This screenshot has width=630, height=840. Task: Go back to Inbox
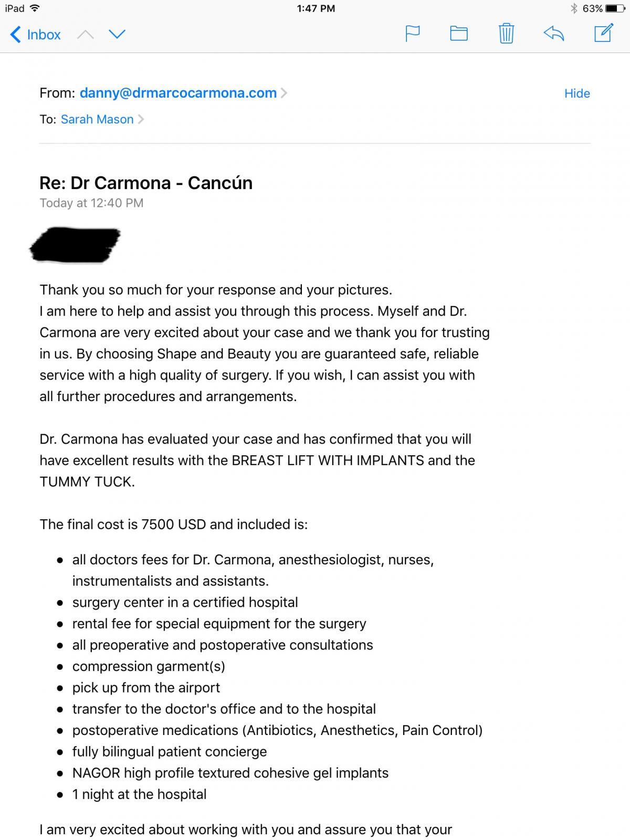pyautogui.click(x=35, y=35)
